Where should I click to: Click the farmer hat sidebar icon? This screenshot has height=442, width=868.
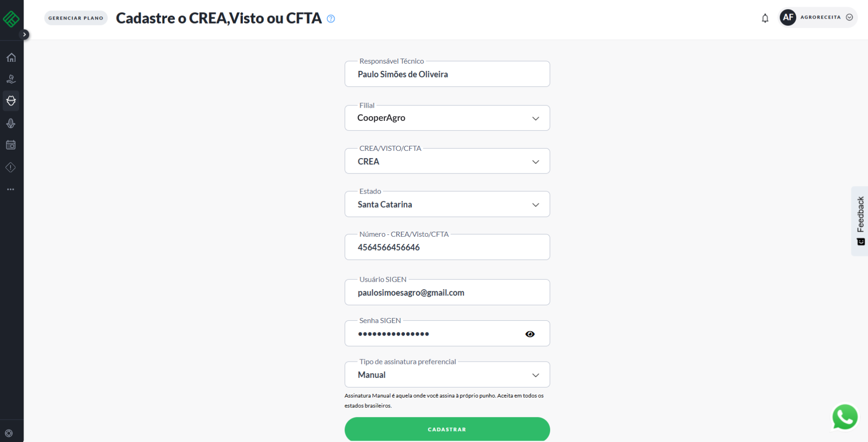pyautogui.click(x=11, y=101)
